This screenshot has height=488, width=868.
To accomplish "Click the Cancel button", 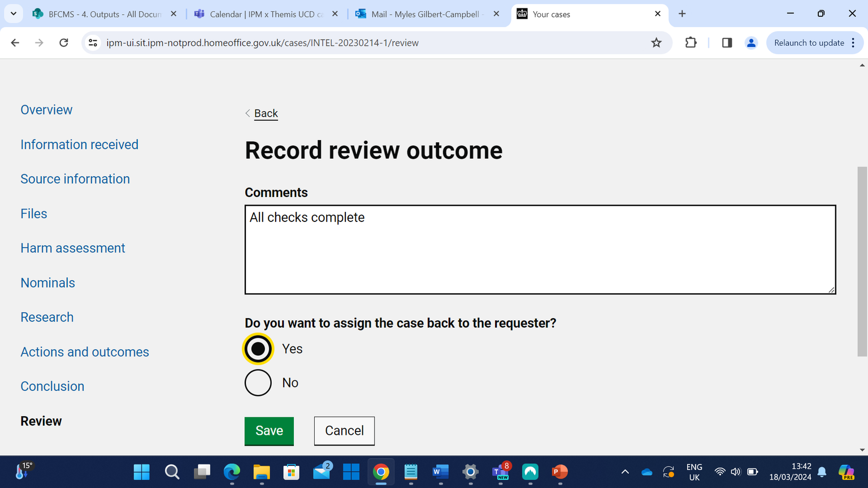I will point(344,431).
